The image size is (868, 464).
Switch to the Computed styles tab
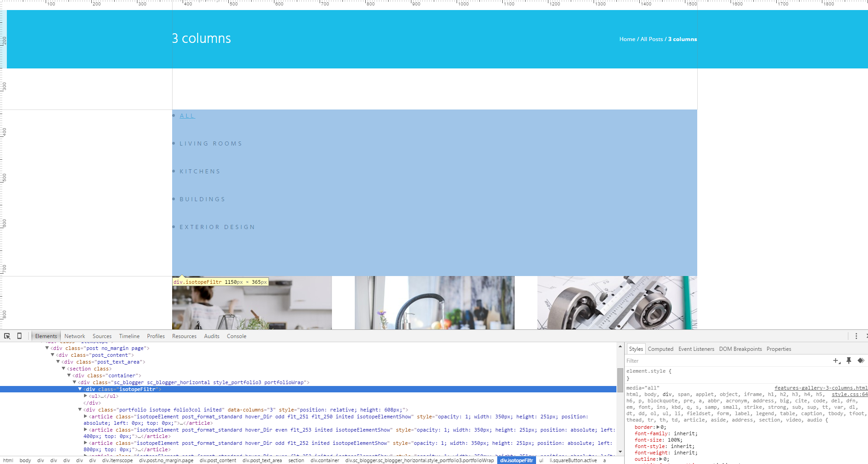(x=660, y=349)
